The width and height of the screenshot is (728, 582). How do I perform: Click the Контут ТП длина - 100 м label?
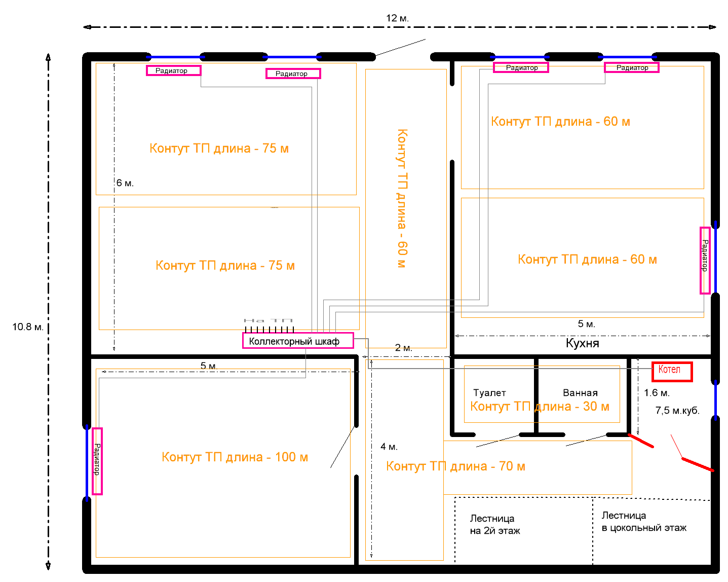coord(235,457)
